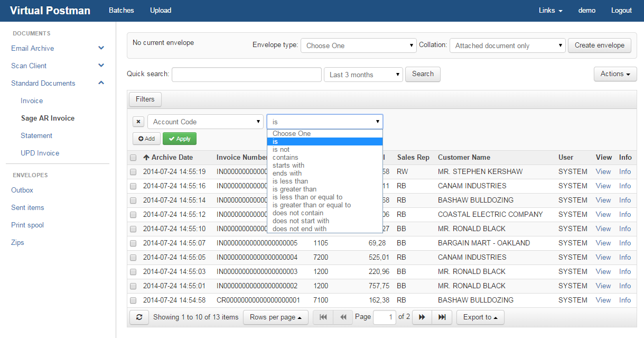Check the row for MR. STEPHEN KERSHAW
Image resolution: width=644 pixels, height=338 pixels.
click(133, 172)
